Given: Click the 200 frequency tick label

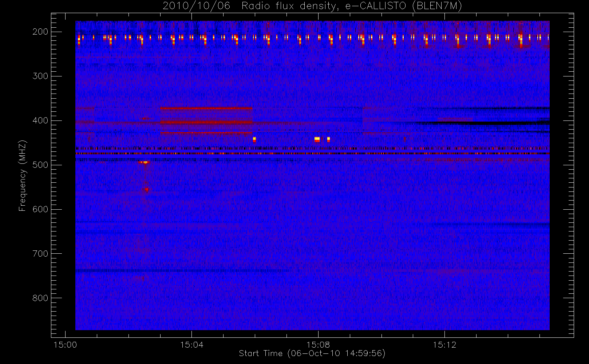Looking at the screenshot, I should click(x=40, y=32).
